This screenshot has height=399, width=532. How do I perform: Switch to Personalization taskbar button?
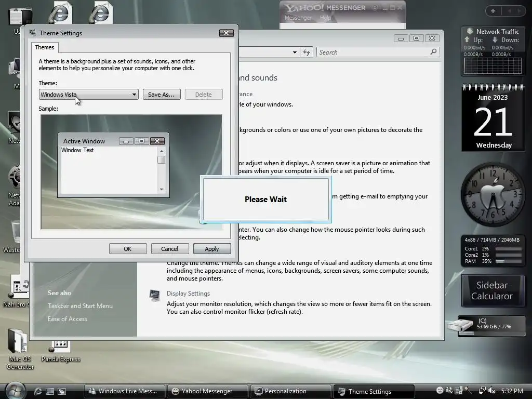290,391
